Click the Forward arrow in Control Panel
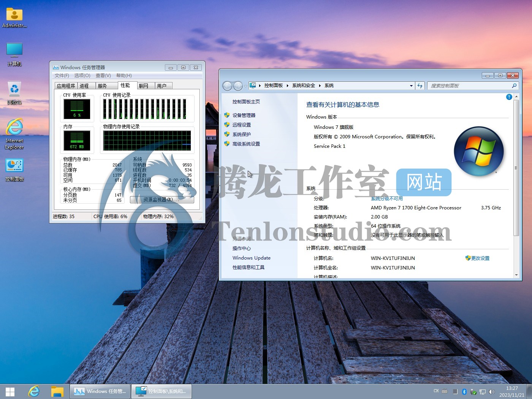Image resolution: width=532 pixels, height=399 pixels. pyautogui.click(x=238, y=86)
